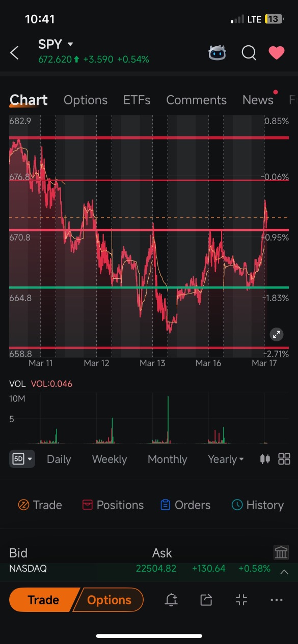Tap the Mar 13 date on chart axis
298x644 pixels.
point(152,363)
